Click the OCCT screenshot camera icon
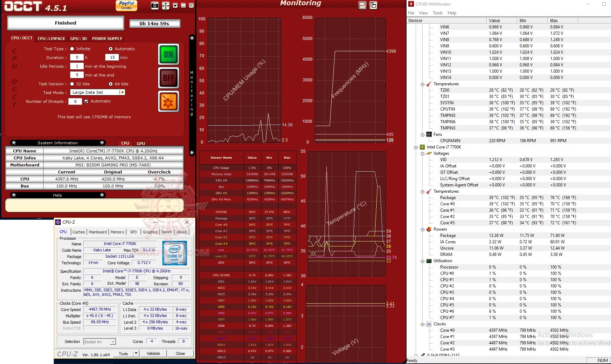 coord(155,6)
